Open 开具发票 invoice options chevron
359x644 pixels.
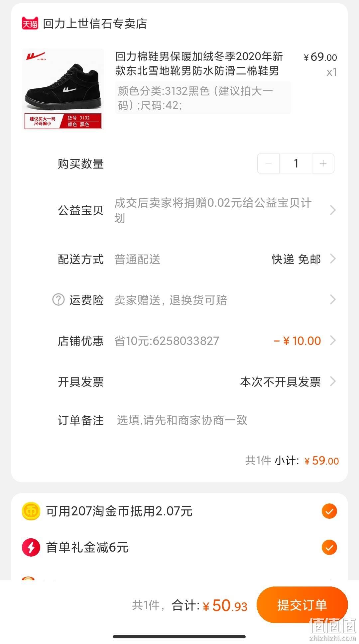pos(332,381)
